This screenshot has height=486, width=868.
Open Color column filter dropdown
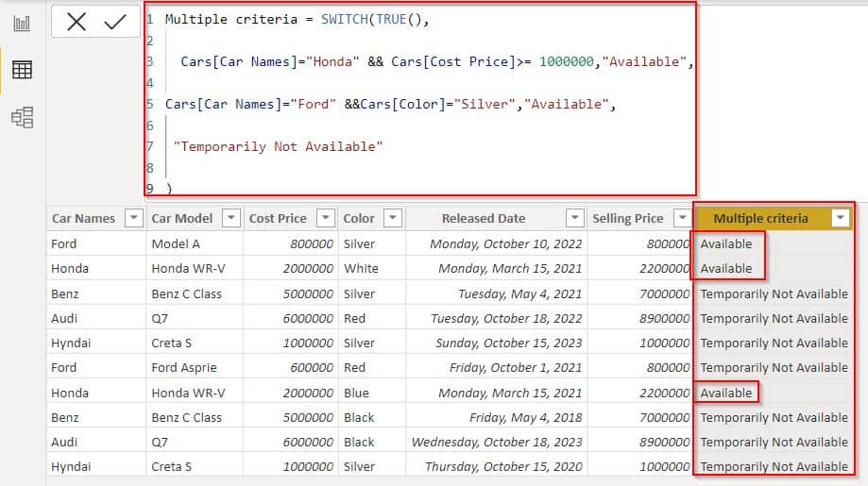click(393, 218)
